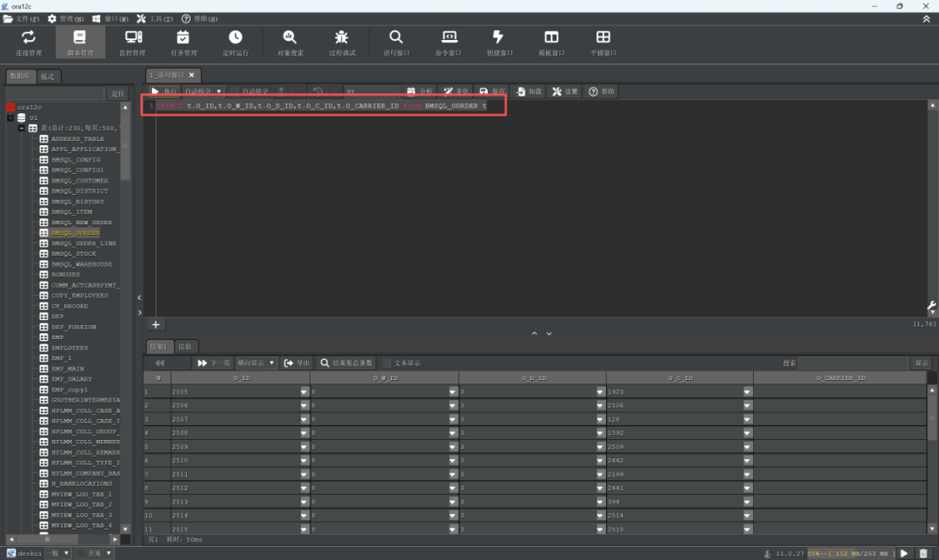Go to next page 下一页
This screenshot has width=939, height=560.
(213, 363)
